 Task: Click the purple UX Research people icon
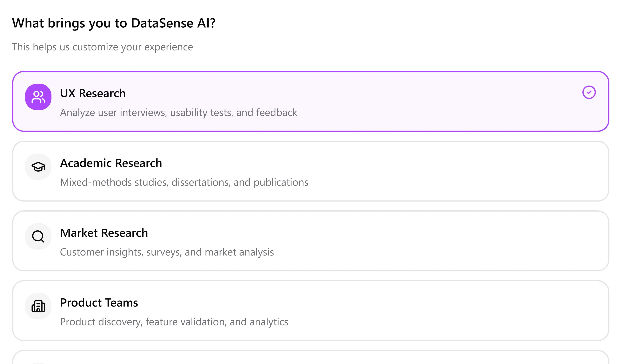tap(38, 97)
